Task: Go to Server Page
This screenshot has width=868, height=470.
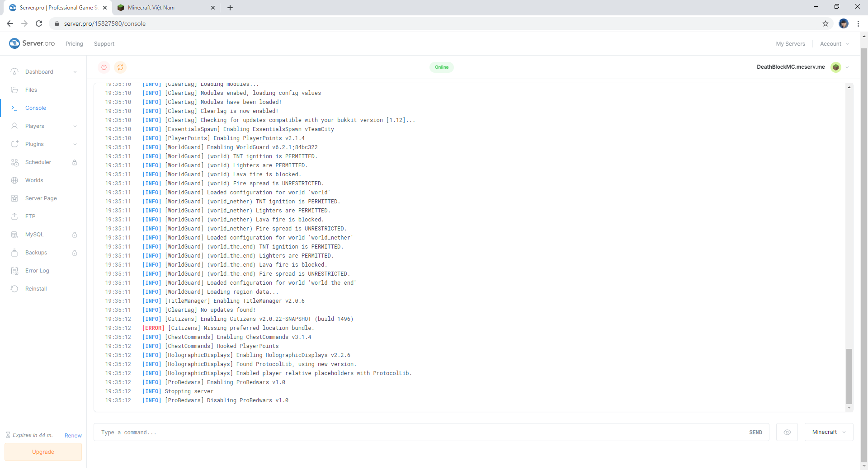Action: (x=41, y=198)
